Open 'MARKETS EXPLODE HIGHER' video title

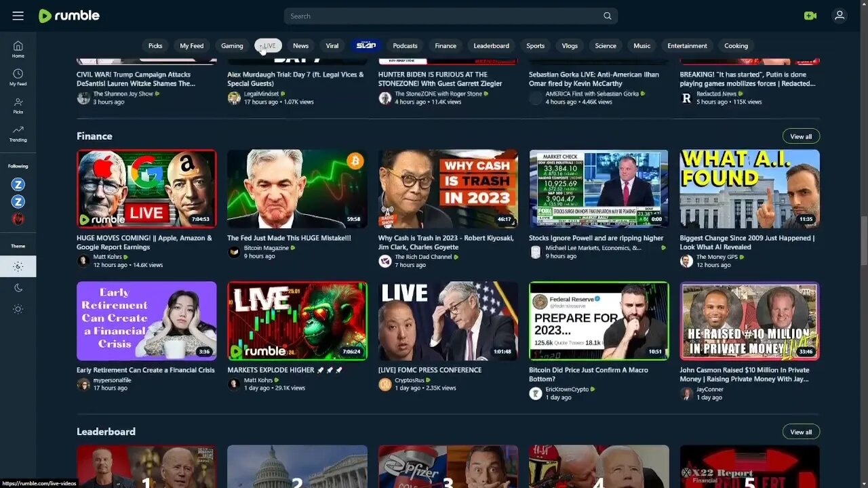coord(285,370)
